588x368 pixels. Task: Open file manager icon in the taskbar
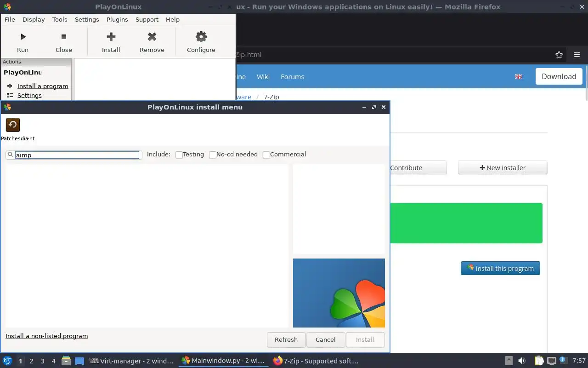pos(66,361)
